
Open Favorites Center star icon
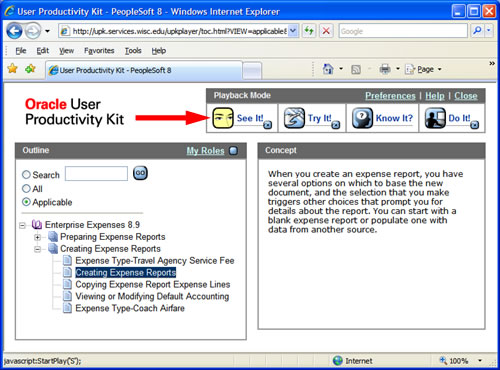[13, 69]
